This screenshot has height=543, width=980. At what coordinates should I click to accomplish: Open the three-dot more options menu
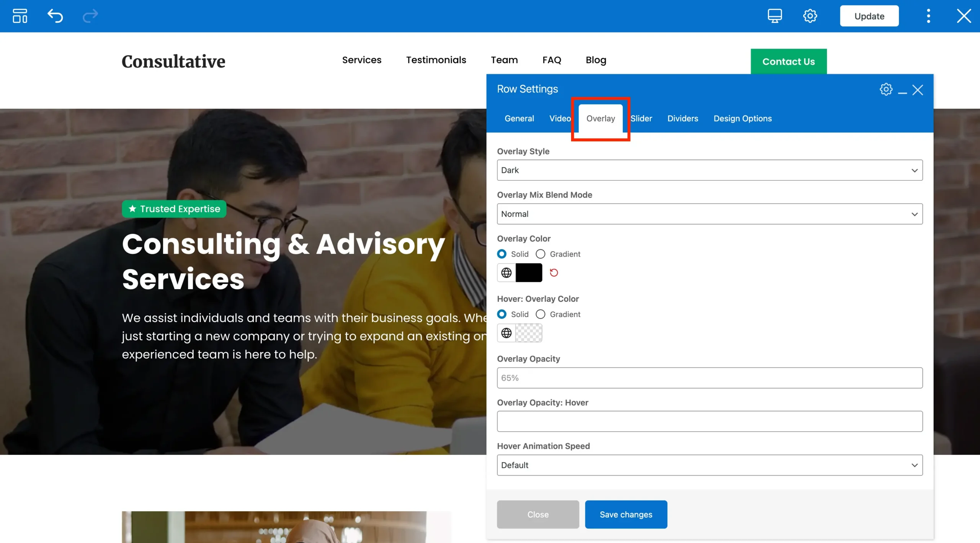pyautogui.click(x=928, y=16)
